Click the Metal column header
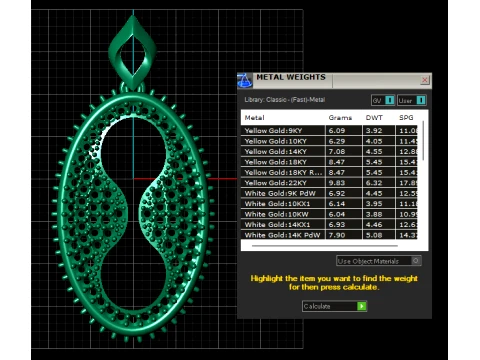Image resolution: width=480 pixels, height=360 pixels. (x=255, y=118)
